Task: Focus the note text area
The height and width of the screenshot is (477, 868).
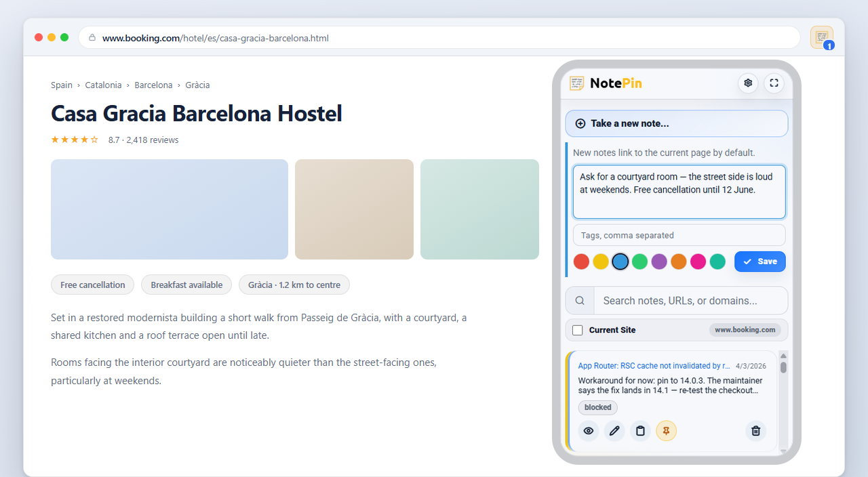Action: point(679,192)
